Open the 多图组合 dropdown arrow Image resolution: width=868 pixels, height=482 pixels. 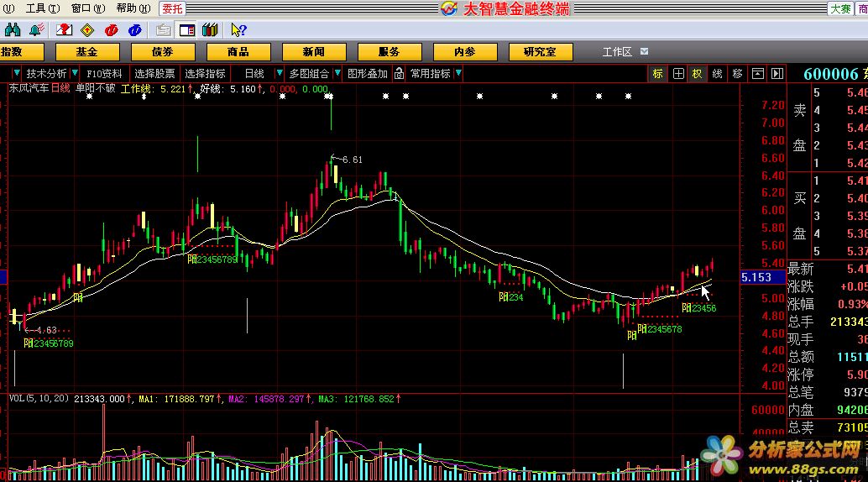pos(337,73)
